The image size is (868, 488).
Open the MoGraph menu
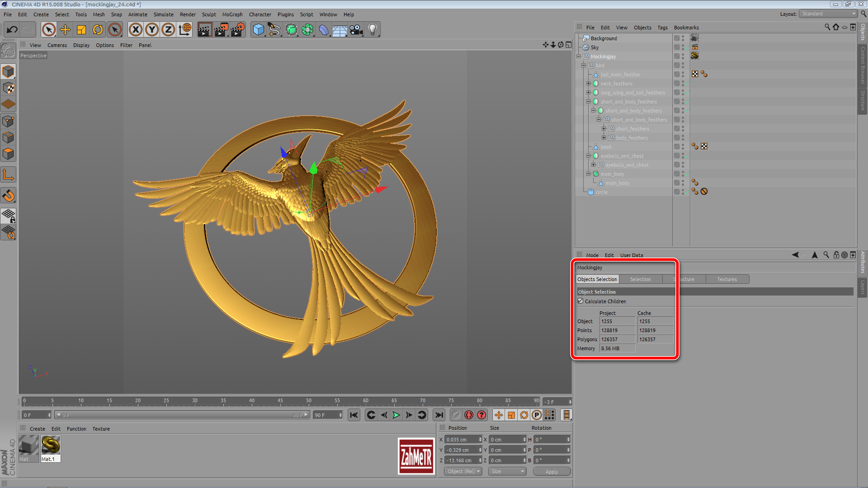[x=232, y=14]
